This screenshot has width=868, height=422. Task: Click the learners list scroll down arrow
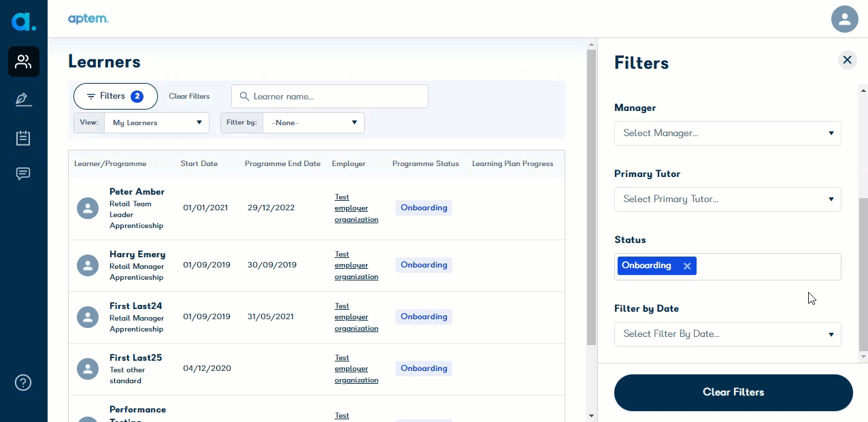tap(591, 416)
